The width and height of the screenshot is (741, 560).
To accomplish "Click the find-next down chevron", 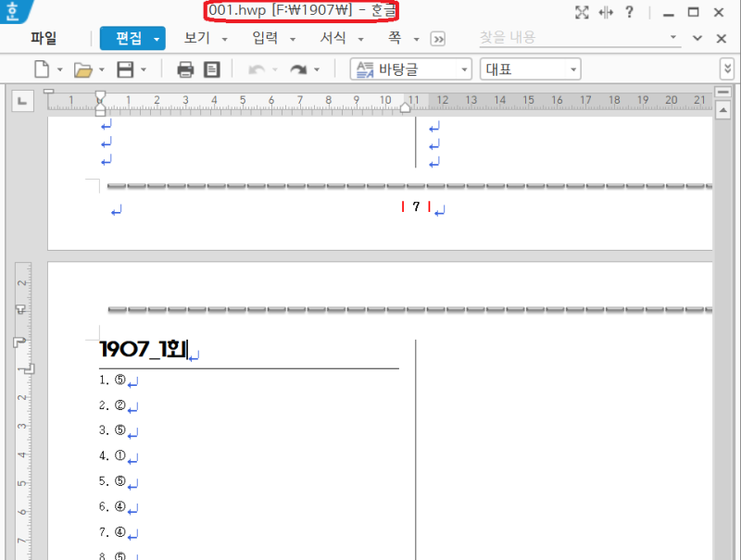I will pyautogui.click(x=697, y=38).
